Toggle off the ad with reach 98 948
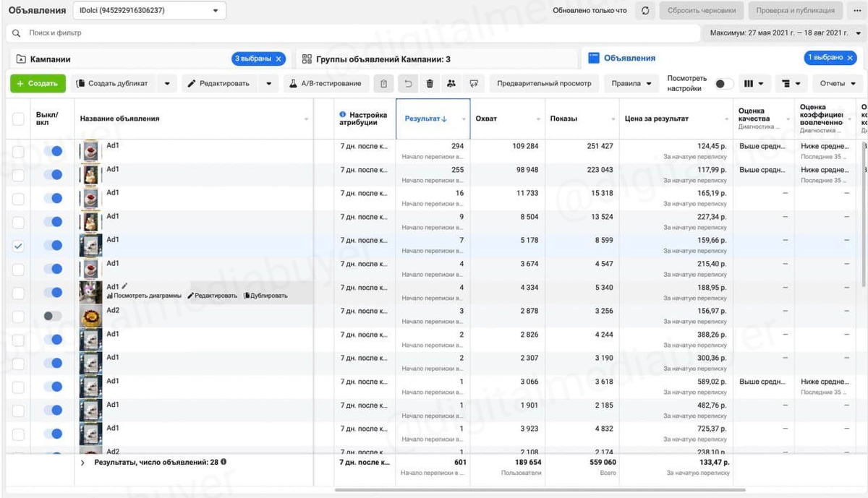This screenshot has height=498, width=868. 53,175
